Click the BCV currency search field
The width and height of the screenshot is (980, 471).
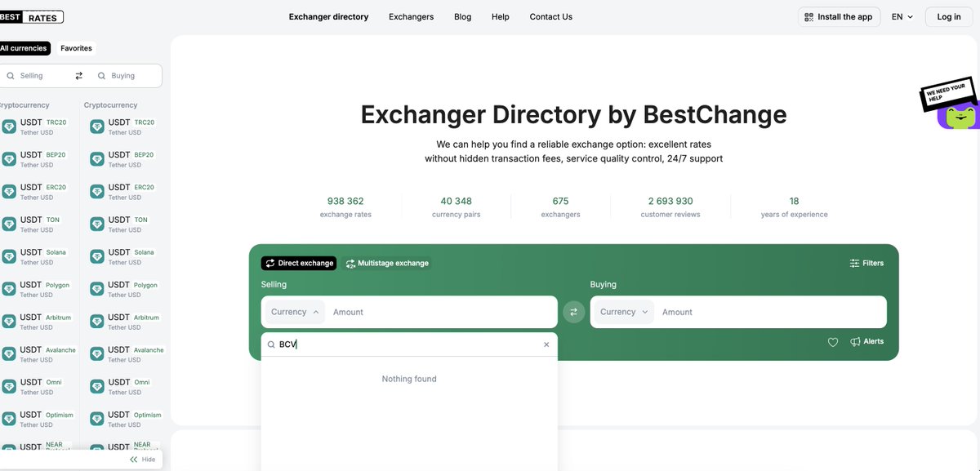pyautogui.click(x=409, y=344)
